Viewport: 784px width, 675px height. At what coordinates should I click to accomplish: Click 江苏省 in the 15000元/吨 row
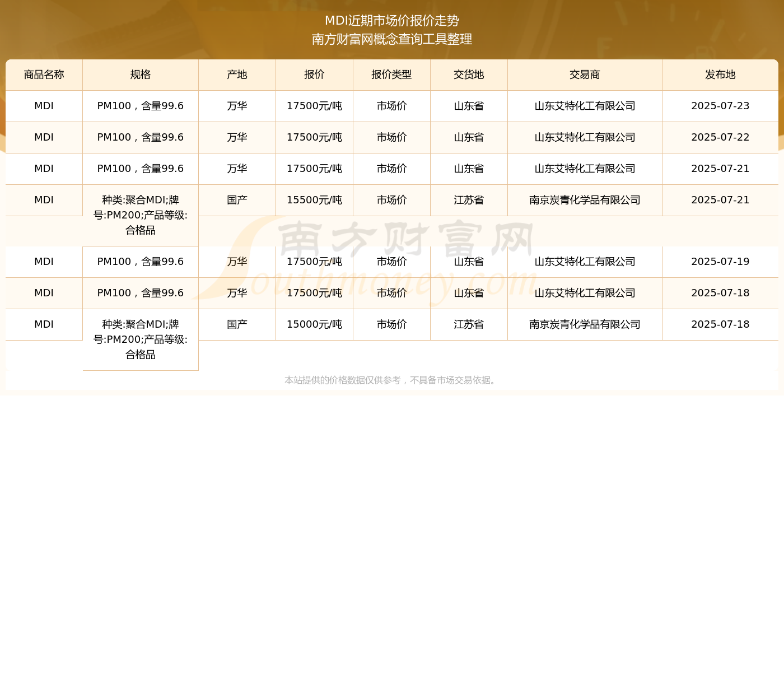pos(469,324)
